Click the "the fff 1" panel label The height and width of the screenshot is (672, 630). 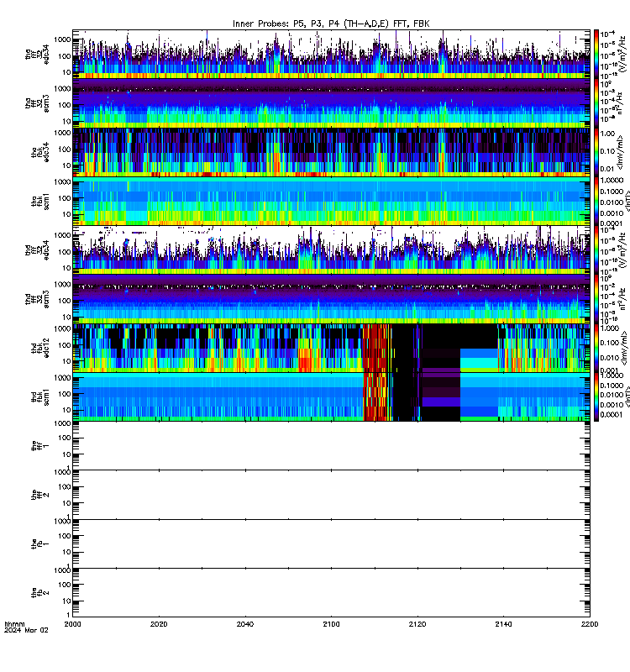[40, 446]
